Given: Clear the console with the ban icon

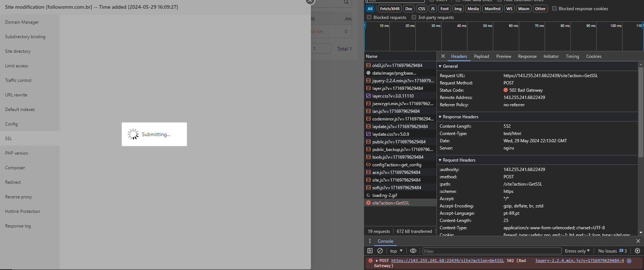Looking at the screenshot, I should click(380, 251).
